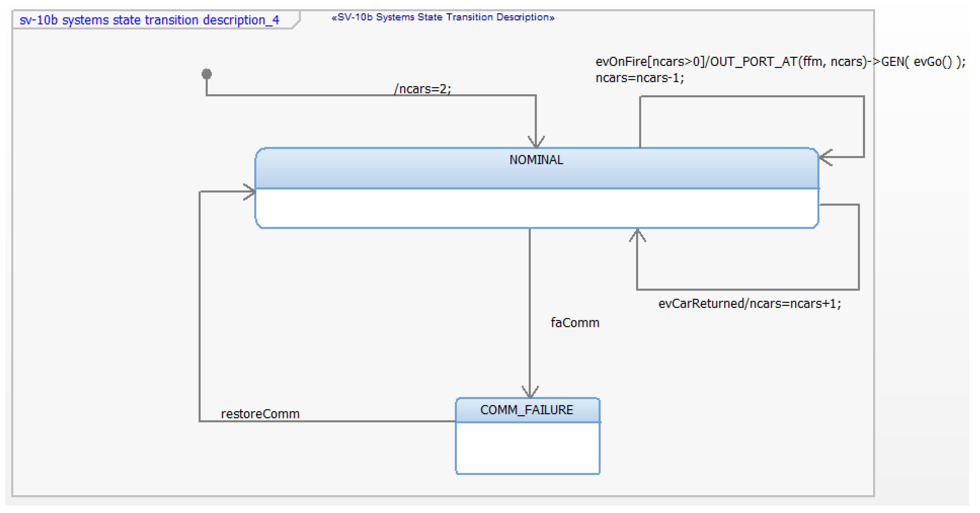This screenshot has height=513, width=980.
Task: Click the empty white NOMINAL state compartment
Action: (536, 208)
